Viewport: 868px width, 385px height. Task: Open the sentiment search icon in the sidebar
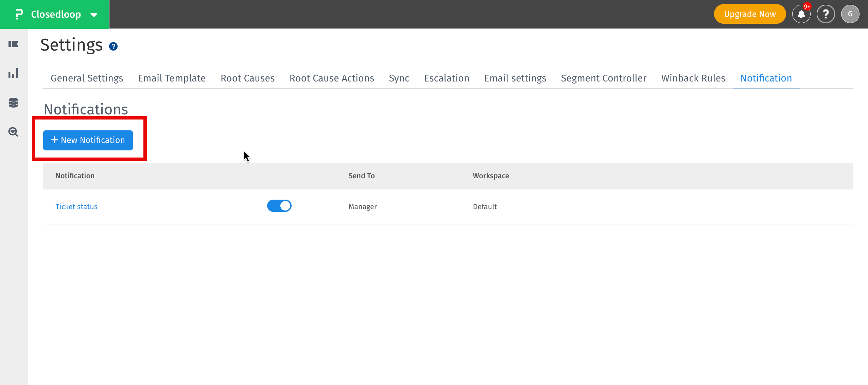pos(13,132)
